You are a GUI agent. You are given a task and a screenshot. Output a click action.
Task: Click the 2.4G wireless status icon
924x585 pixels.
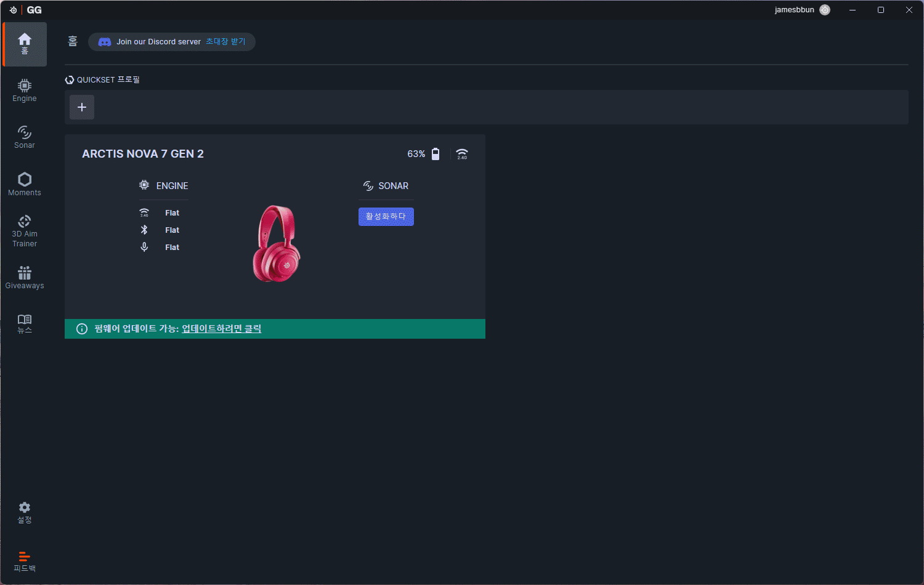462,154
